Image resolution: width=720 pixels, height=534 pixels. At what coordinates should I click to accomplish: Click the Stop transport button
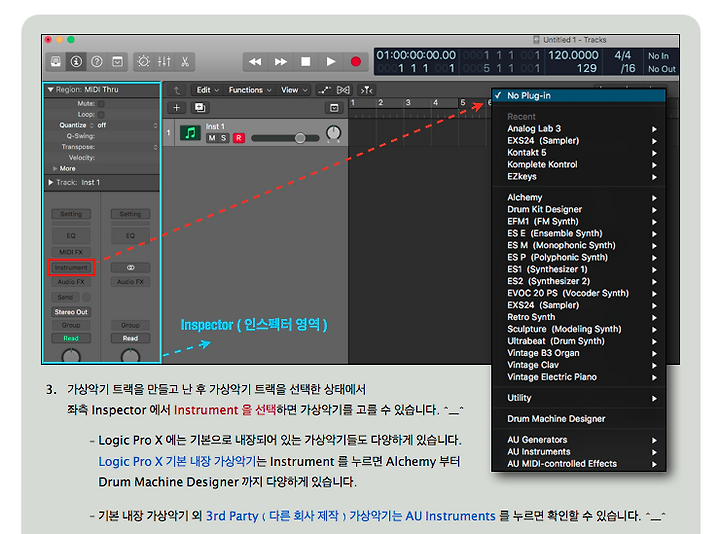pos(306,62)
